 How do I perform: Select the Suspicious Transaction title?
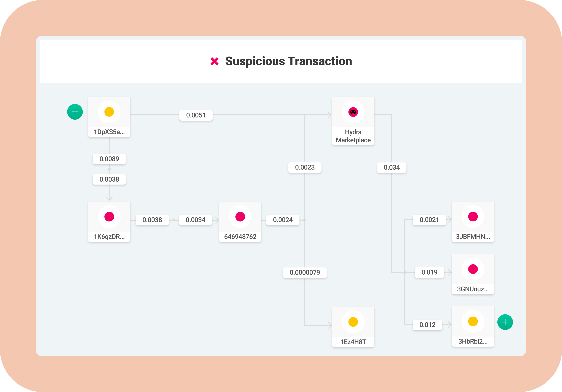(289, 61)
